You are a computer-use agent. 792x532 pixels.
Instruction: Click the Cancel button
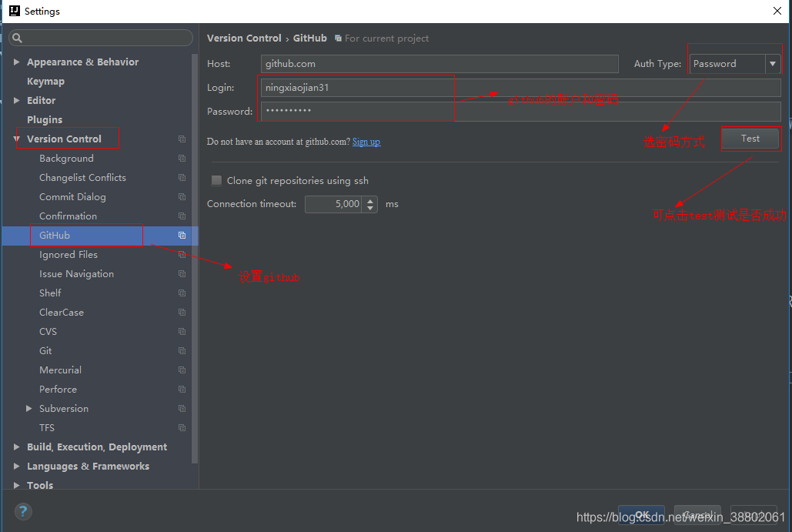tap(697, 515)
